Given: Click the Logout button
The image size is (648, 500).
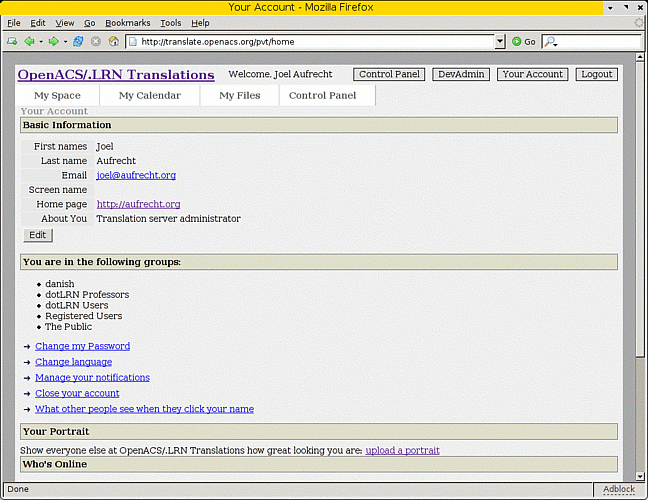Looking at the screenshot, I should coord(596,75).
